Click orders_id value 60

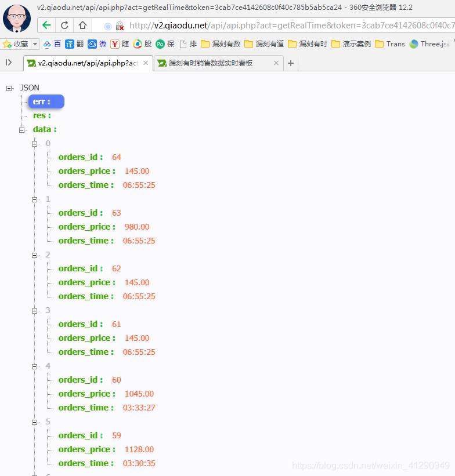(117, 380)
